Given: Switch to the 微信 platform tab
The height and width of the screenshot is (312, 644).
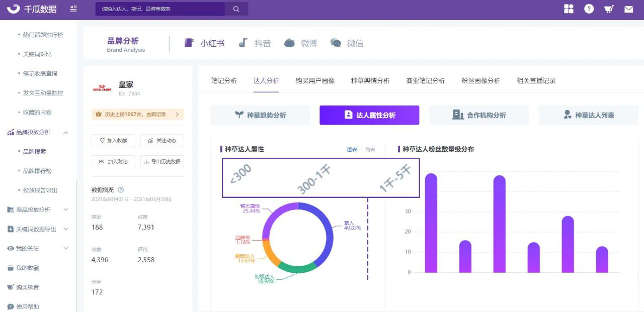Looking at the screenshot, I should [347, 43].
